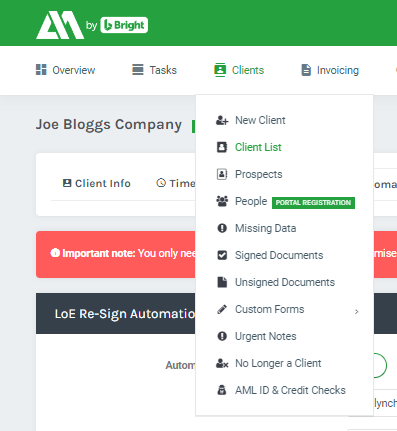Click the Clients contact icon
Screen dimensions: 397x431
[220, 70]
